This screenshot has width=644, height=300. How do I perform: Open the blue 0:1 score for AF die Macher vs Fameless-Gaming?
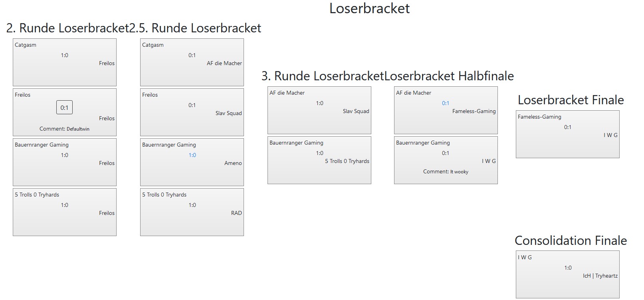point(446,103)
